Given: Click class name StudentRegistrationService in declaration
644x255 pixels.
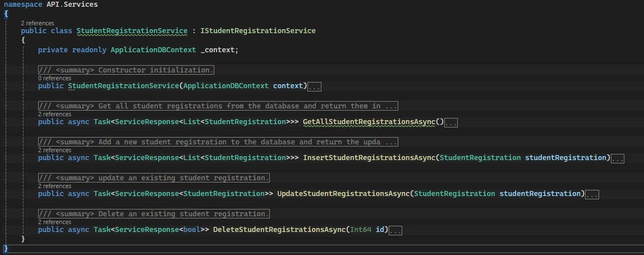Looking at the screenshot, I should [x=132, y=31].
